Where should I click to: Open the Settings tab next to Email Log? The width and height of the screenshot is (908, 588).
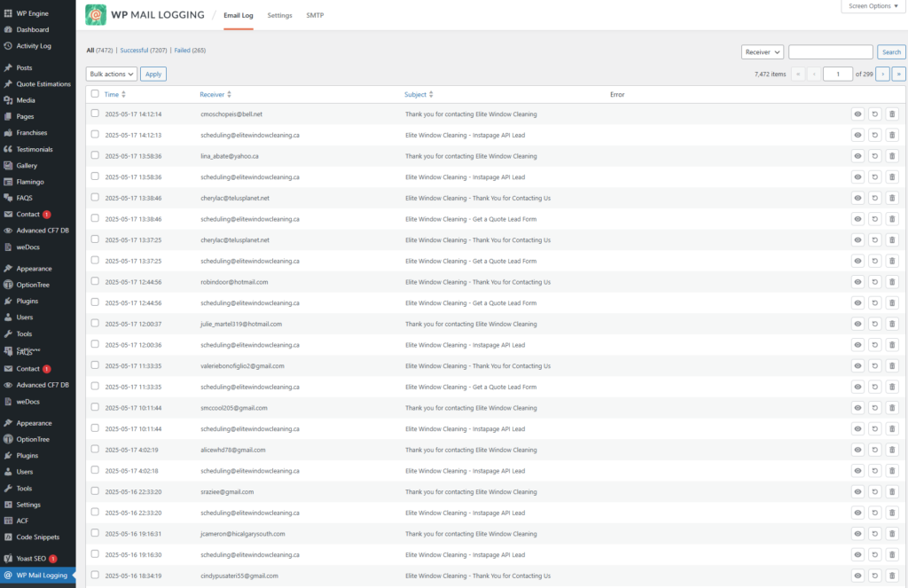(279, 16)
